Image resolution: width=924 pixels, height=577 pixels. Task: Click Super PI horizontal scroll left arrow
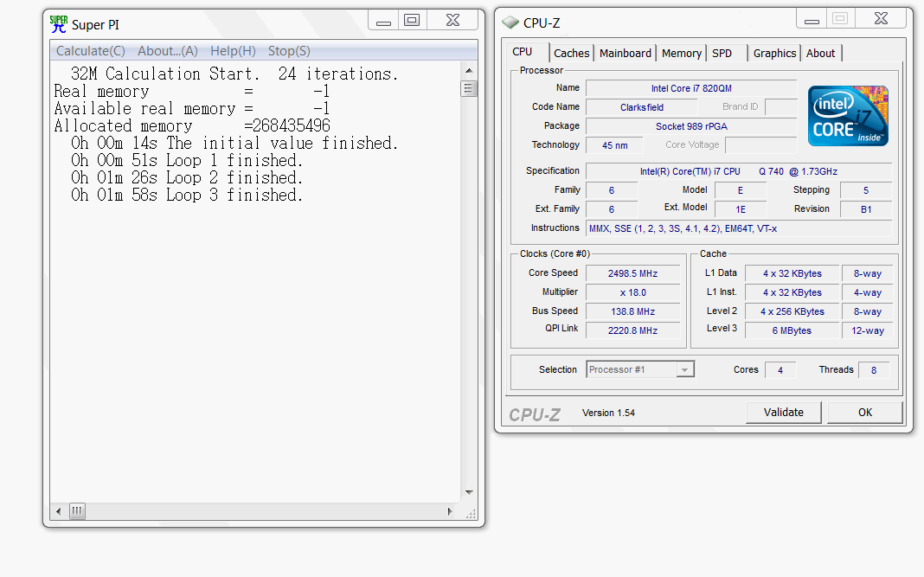pyautogui.click(x=58, y=511)
